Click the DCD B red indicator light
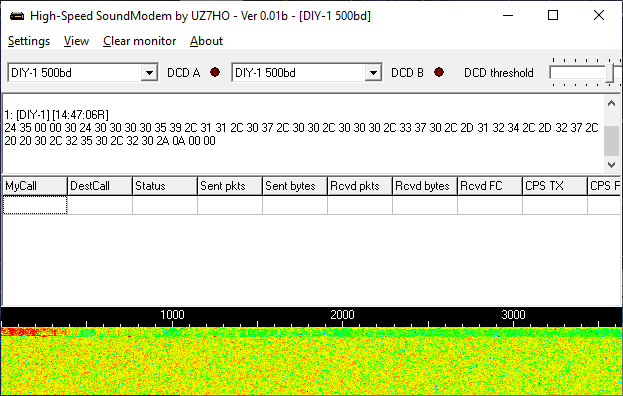 439,72
